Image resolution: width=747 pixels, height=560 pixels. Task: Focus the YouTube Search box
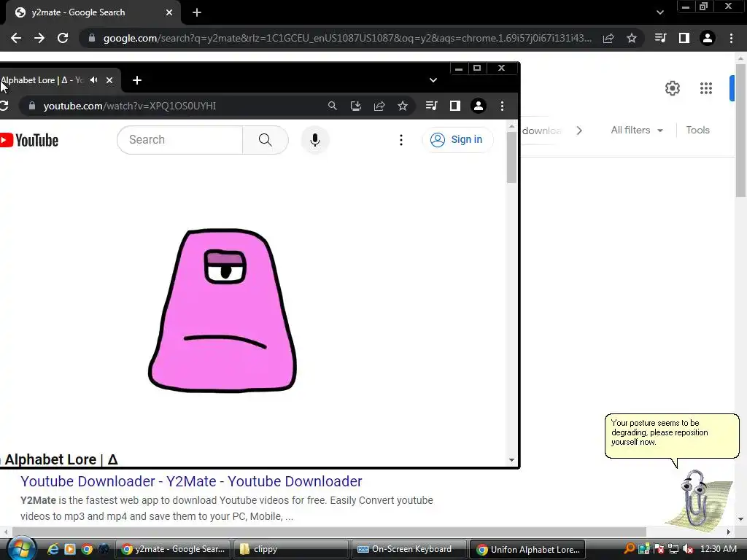pyautogui.click(x=180, y=139)
